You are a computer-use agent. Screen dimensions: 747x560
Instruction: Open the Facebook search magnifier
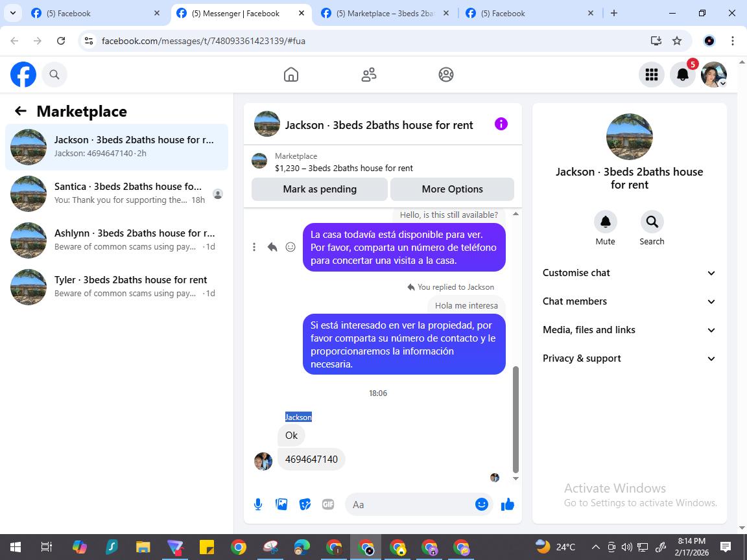pyautogui.click(x=54, y=75)
